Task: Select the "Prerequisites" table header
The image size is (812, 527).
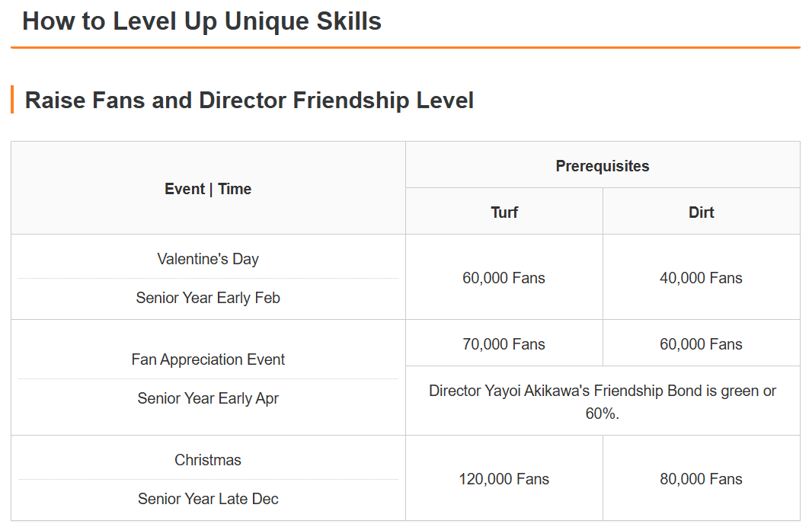Action: [x=603, y=166]
